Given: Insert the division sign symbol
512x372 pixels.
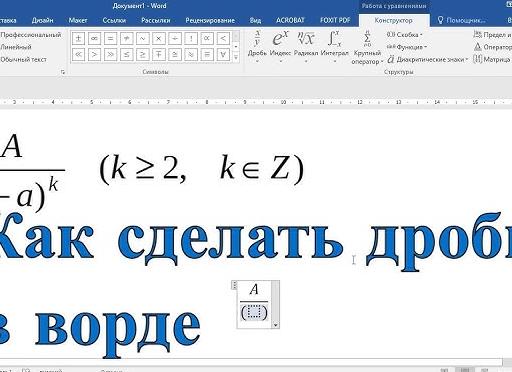Looking at the screenshot, I should [175, 38].
